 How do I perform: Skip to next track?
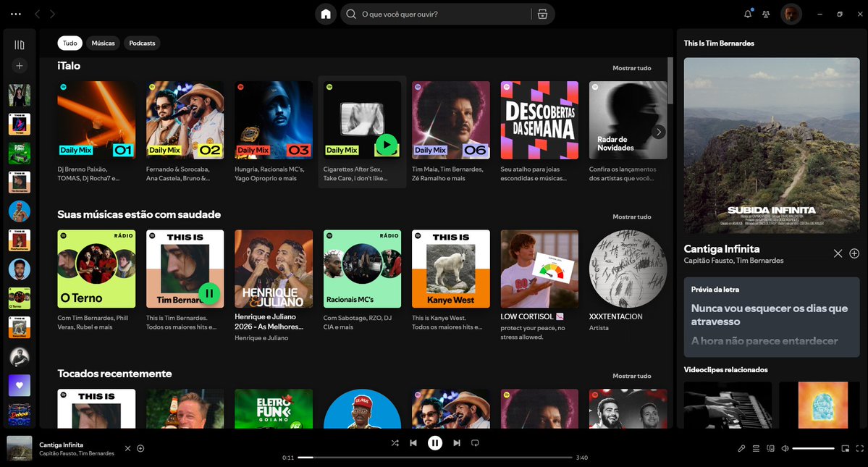[x=457, y=443]
